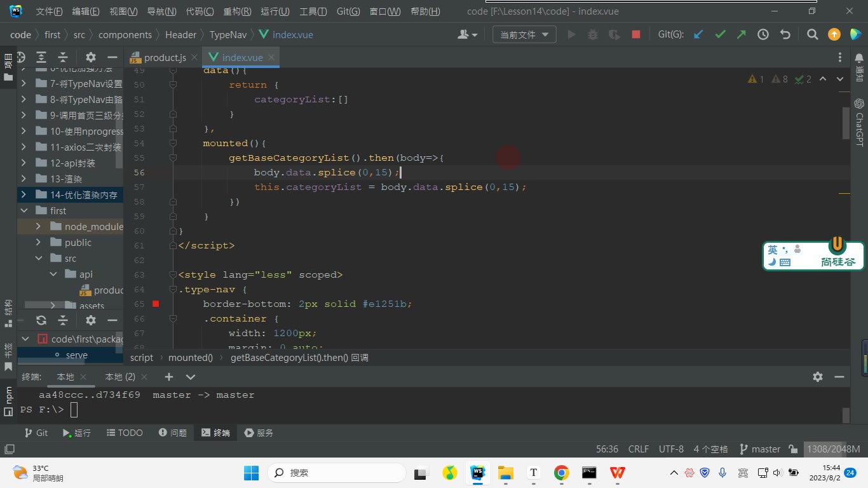Open the user account dropdown
The width and height of the screenshot is (868, 488).
point(468,35)
